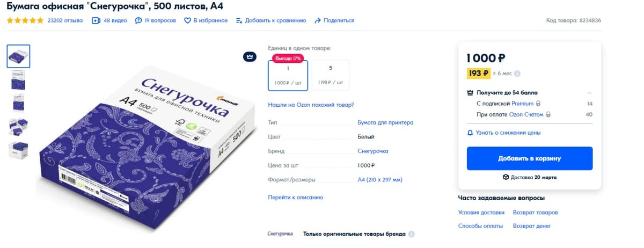Image resolution: width=644 pixels, height=248 pixels.
Task: Click the info icon beside Только оригинальные товары бренда
Action: point(412,235)
